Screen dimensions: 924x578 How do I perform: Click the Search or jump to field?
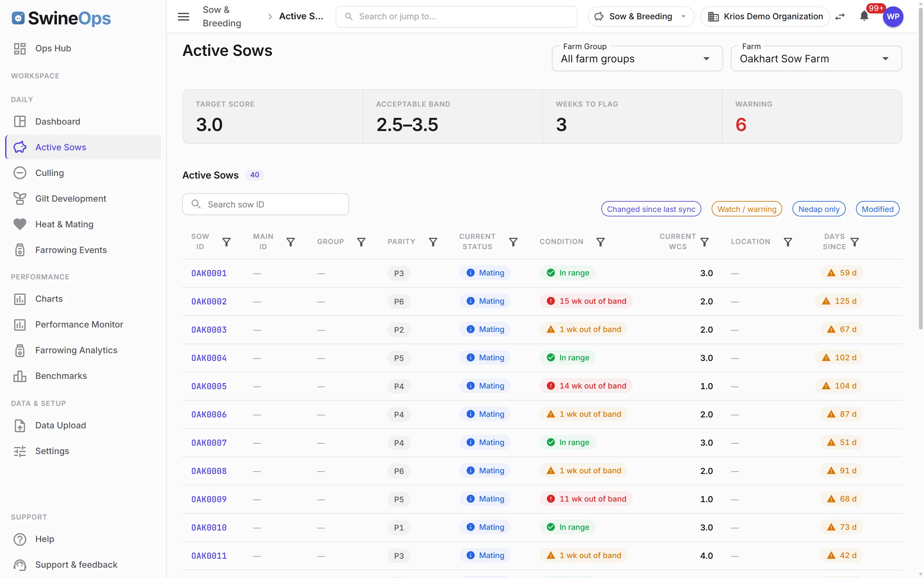[x=456, y=16]
